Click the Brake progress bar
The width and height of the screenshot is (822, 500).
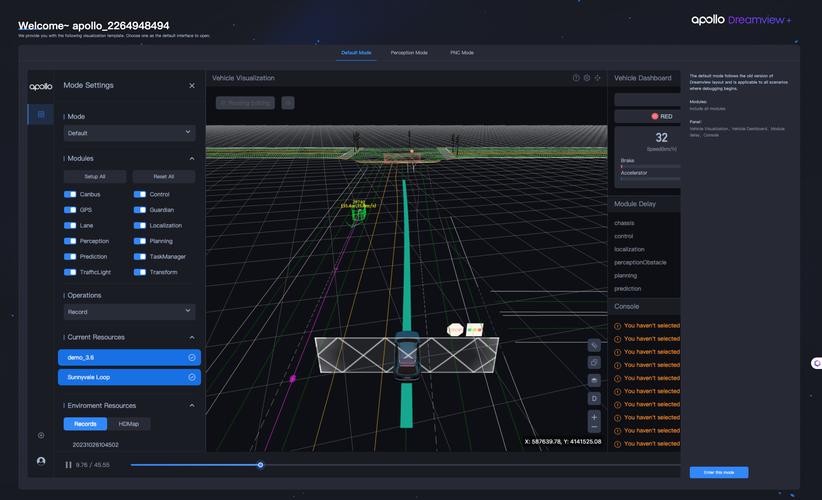pos(650,166)
